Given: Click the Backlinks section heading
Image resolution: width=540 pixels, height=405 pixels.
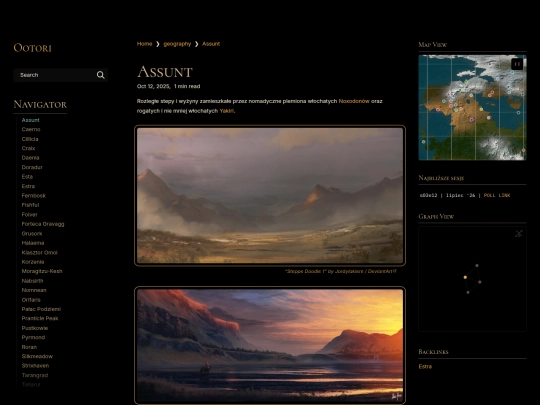Looking at the screenshot, I should pos(433,352).
